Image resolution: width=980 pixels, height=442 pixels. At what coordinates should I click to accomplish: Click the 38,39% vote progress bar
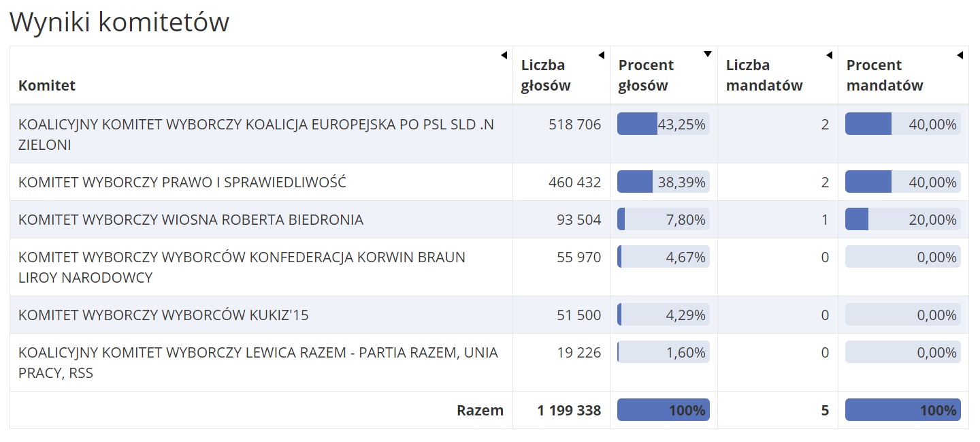coord(663,182)
